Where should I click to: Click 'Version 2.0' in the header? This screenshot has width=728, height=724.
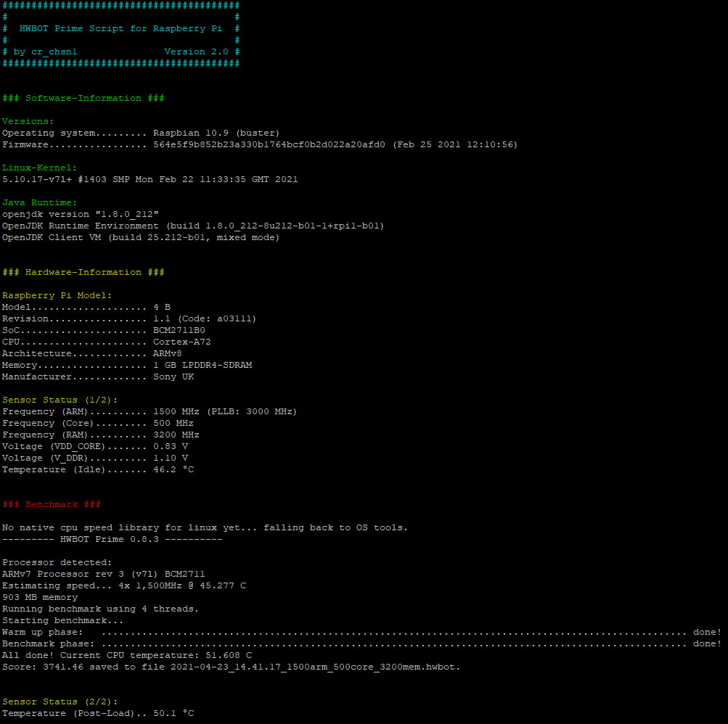click(197, 52)
